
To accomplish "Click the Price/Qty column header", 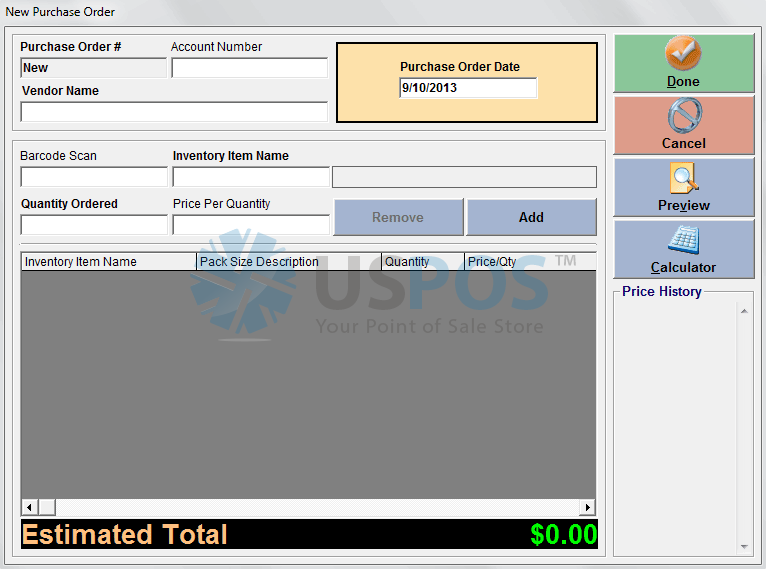I will 529,262.
